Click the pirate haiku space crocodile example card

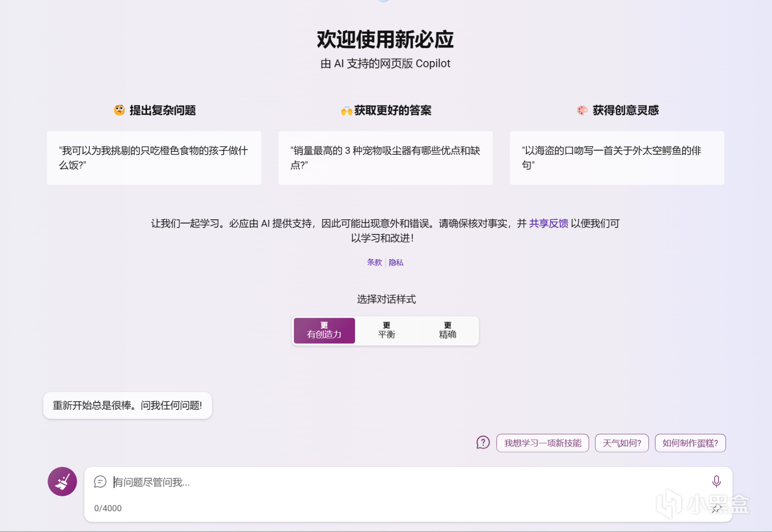[617, 158]
